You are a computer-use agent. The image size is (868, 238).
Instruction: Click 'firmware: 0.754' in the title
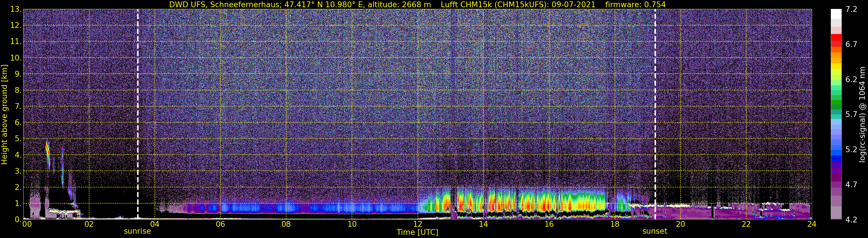tap(636, 5)
